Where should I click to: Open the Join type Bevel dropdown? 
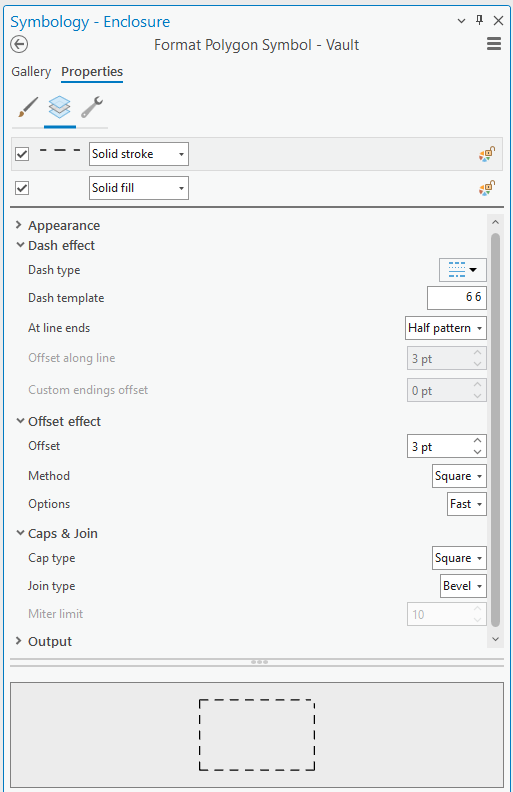(463, 586)
